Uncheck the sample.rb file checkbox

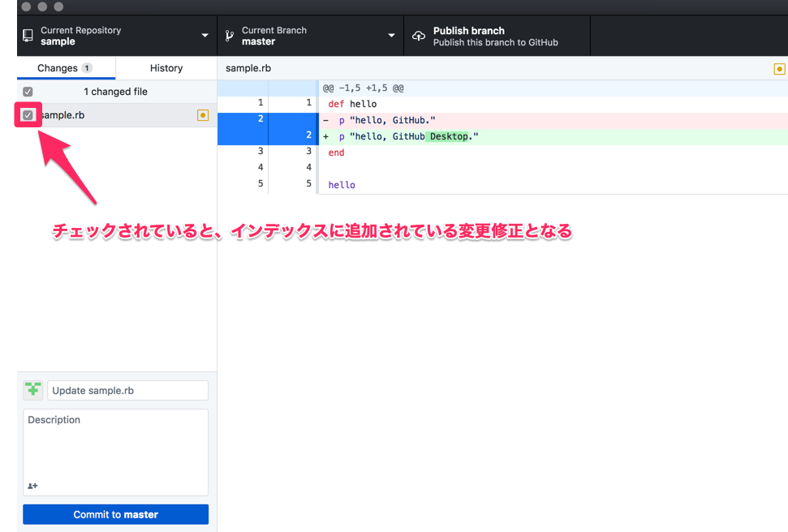pos(28,115)
